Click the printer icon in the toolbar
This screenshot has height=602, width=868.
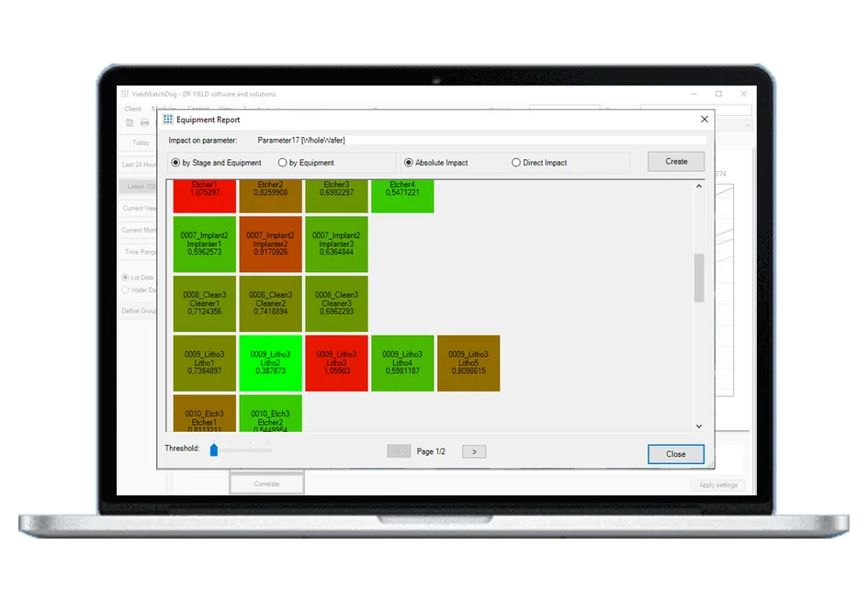click(x=144, y=122)
